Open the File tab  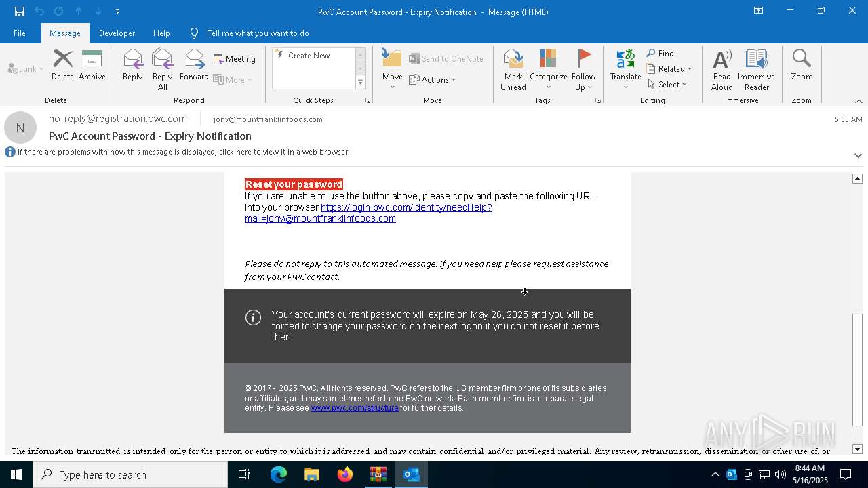pos(20,33)
